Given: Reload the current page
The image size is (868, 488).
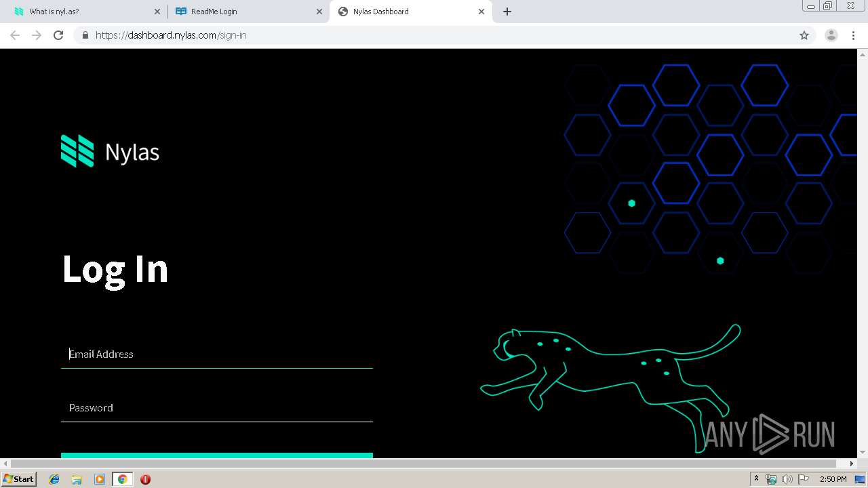Looking at the screenshot, I should click(58, 35).
